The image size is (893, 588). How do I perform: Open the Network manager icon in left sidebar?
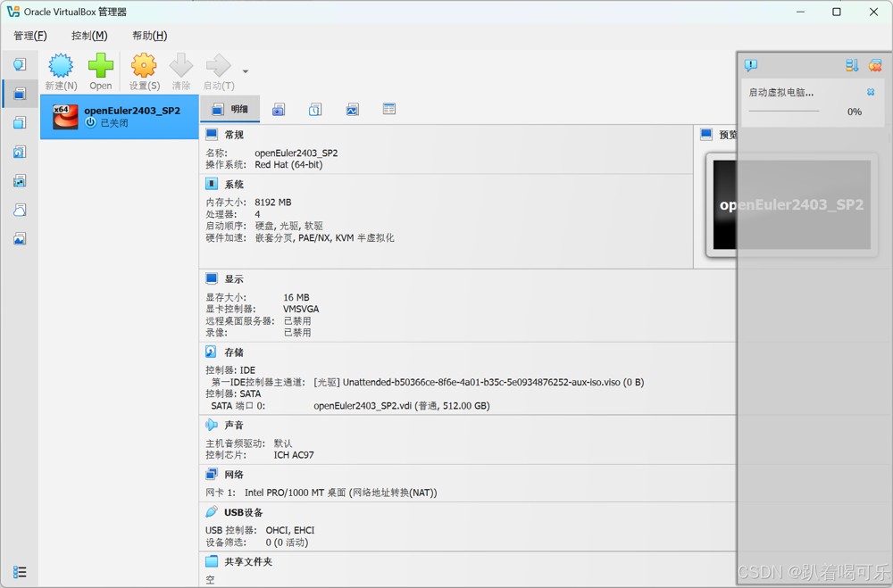(x=20, y=181)
